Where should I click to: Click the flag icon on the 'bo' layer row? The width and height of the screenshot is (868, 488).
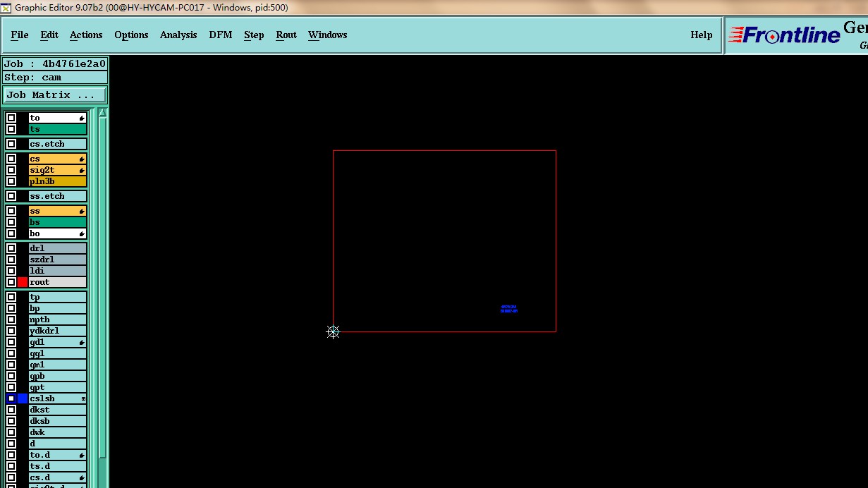[x=82, y=234]
